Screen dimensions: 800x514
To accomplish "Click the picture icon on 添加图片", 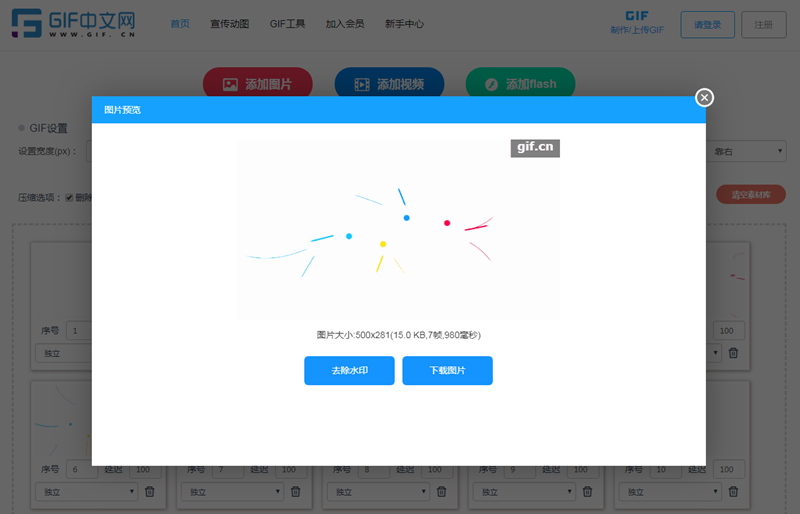I will pos(230,85).
